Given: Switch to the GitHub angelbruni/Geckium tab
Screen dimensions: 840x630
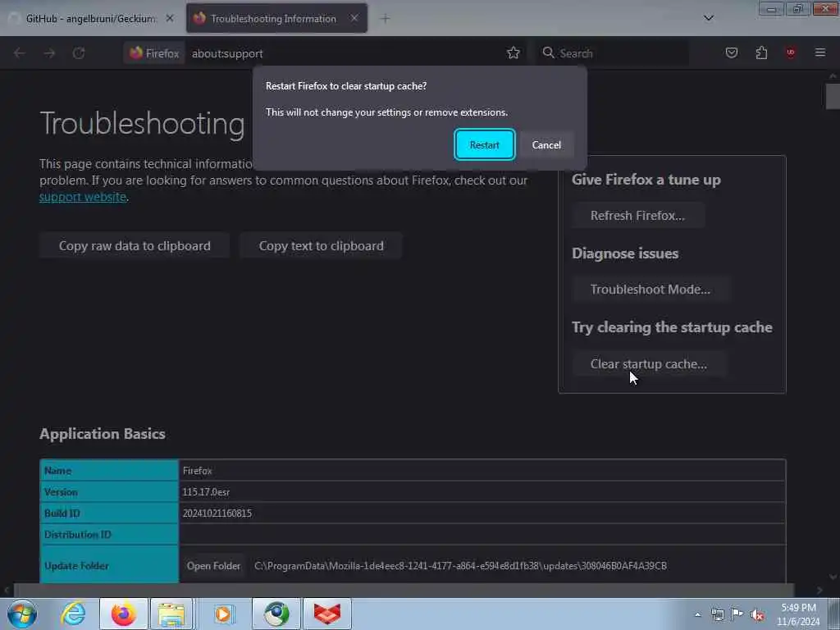Looking at the screenshot, I should point(91,19).
